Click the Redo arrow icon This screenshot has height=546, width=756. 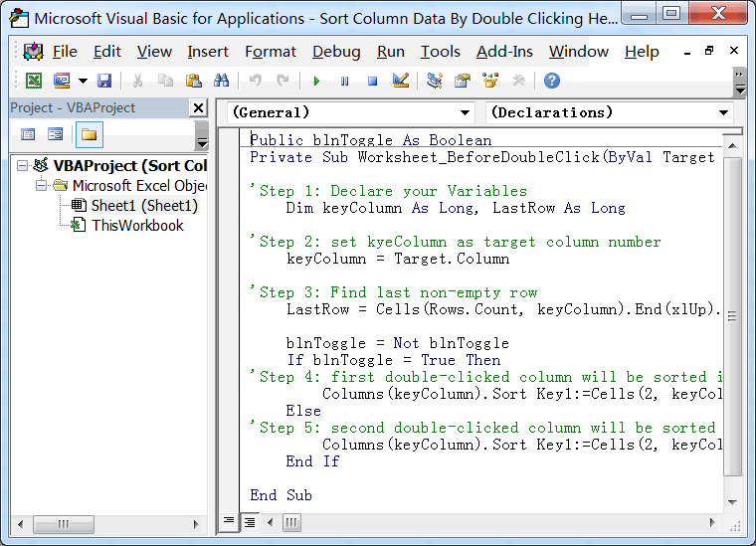283,81
